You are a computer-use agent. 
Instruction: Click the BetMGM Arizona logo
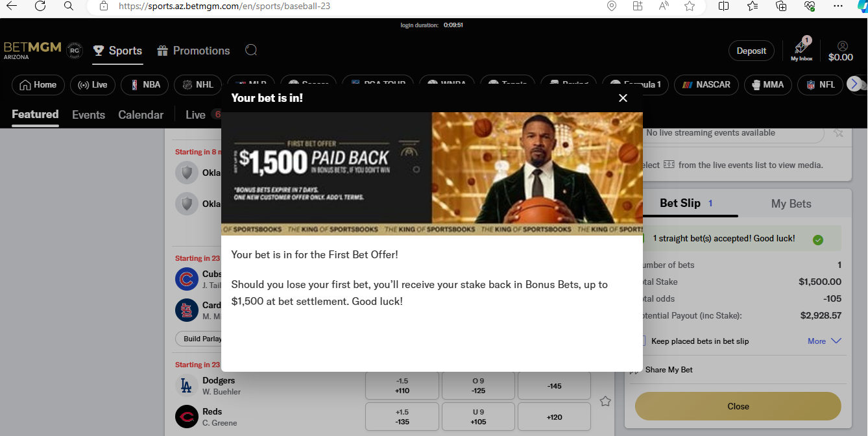[x=32, y=50]
